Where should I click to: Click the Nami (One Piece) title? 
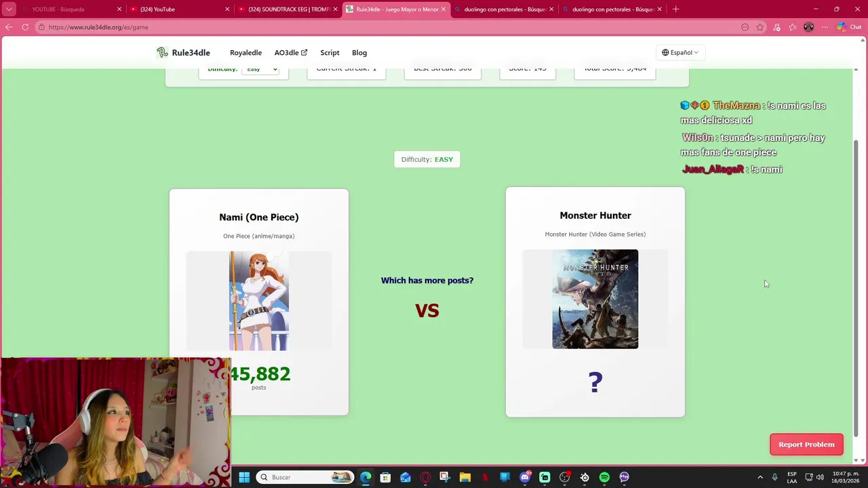pyautogui.click(x=259, y=217)
